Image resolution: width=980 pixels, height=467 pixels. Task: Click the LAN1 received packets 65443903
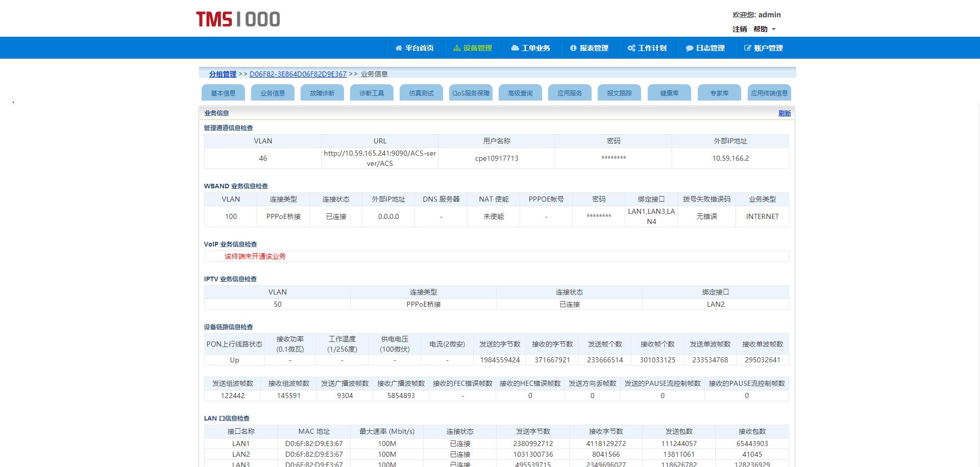(752, 444)
